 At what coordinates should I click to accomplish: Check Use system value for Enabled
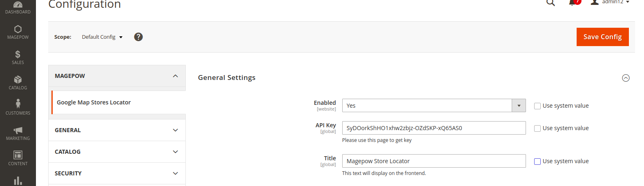tap(537, 106)
